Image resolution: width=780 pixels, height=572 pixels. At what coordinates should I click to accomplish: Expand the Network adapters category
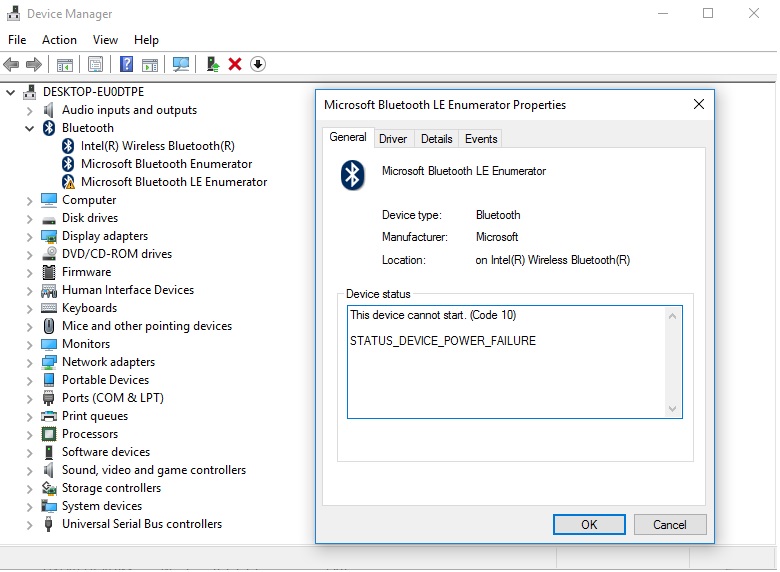click(28, 362)
